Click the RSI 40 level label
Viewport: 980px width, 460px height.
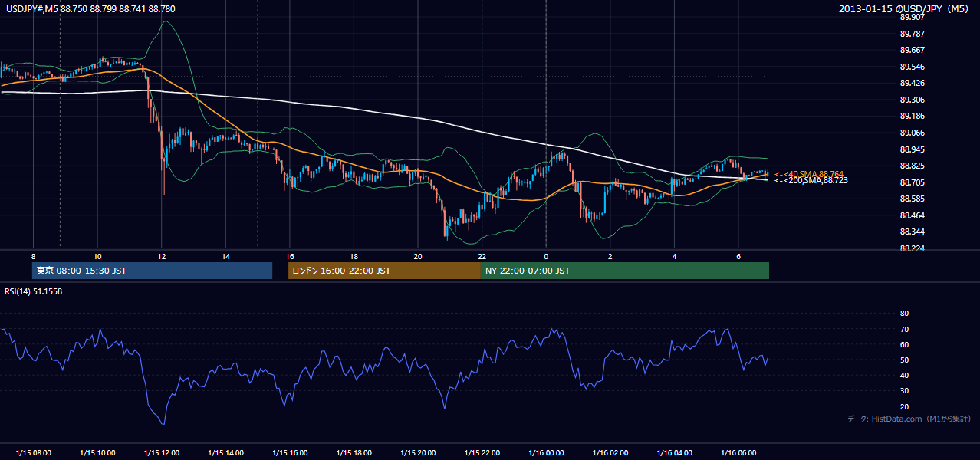pyautogui.click(x=904, y=375)
